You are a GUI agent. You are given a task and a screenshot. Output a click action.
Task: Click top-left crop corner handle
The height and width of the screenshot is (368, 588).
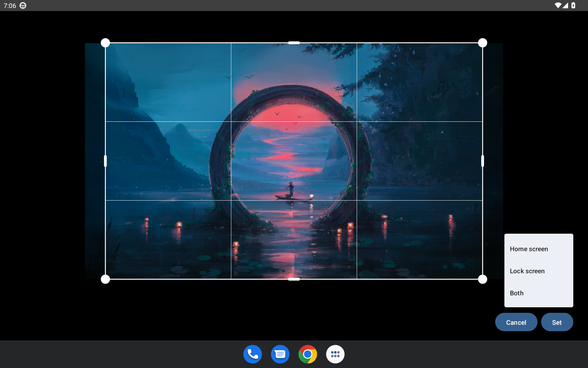(105, 43)
